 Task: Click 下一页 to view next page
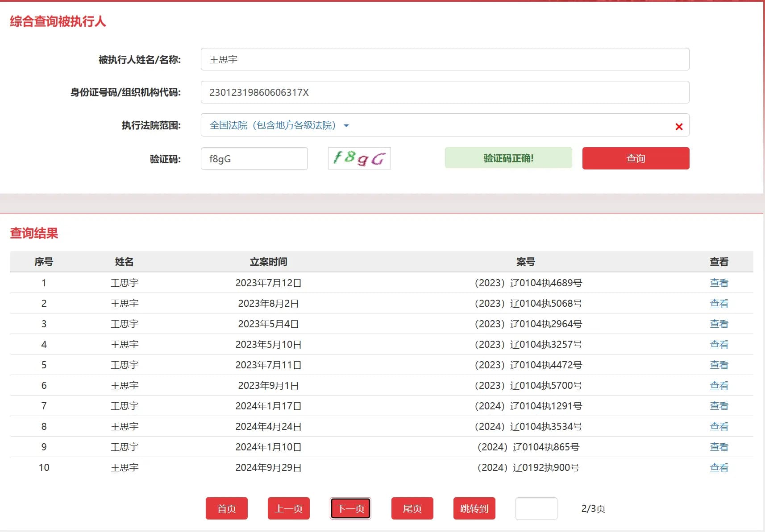(x=350, y=508)
